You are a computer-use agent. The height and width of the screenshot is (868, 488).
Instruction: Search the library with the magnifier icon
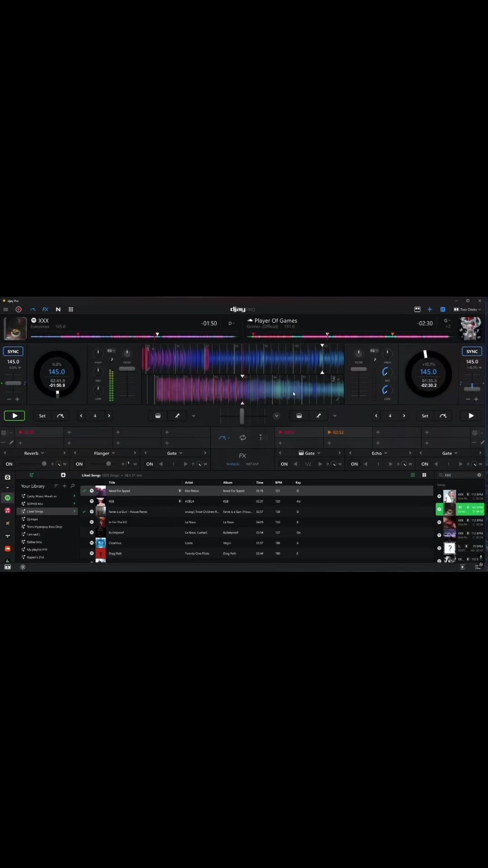point(73,486)
